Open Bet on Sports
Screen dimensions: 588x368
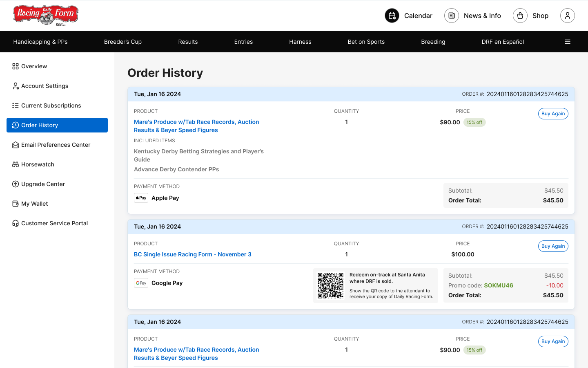pos(366,42)
